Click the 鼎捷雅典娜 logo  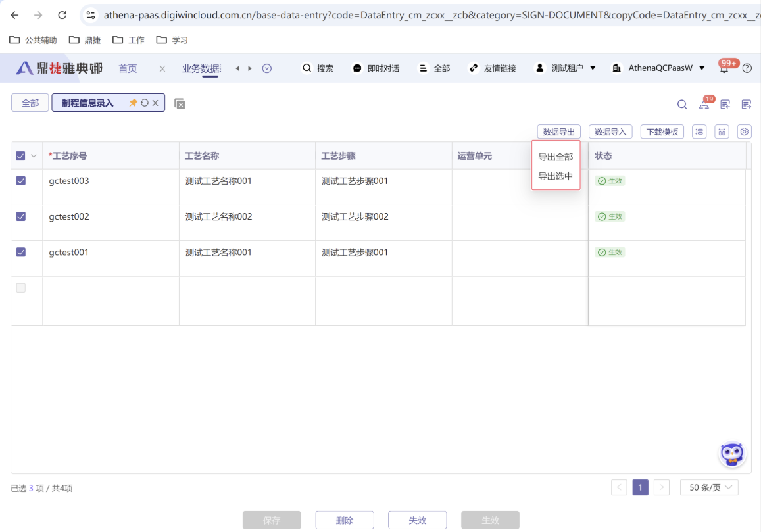point(59,68)
